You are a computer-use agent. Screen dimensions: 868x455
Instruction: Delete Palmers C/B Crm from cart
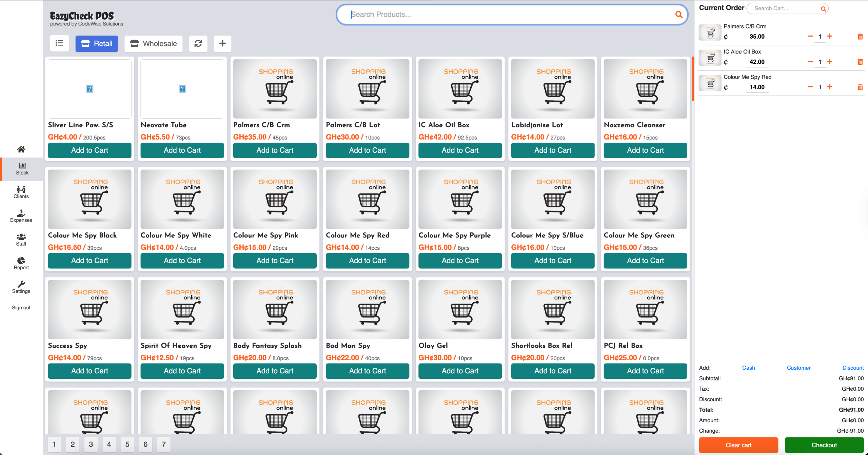[x=860, y=37]
